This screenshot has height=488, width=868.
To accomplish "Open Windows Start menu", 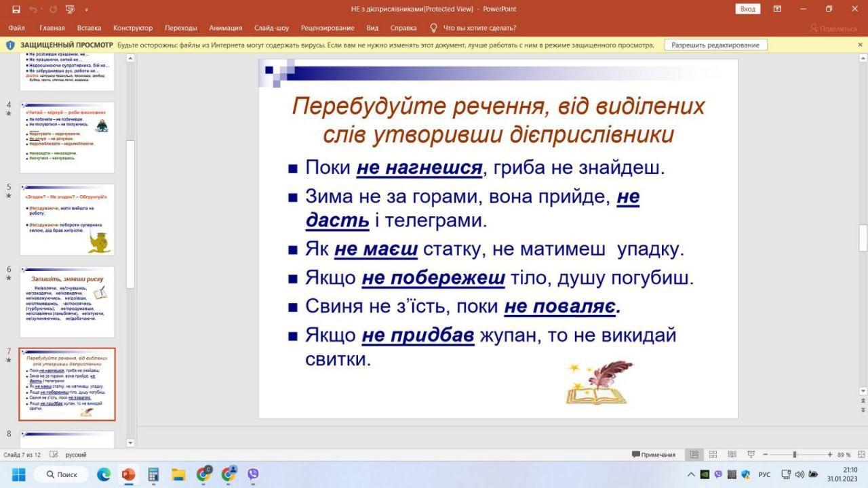I will 18,474.
